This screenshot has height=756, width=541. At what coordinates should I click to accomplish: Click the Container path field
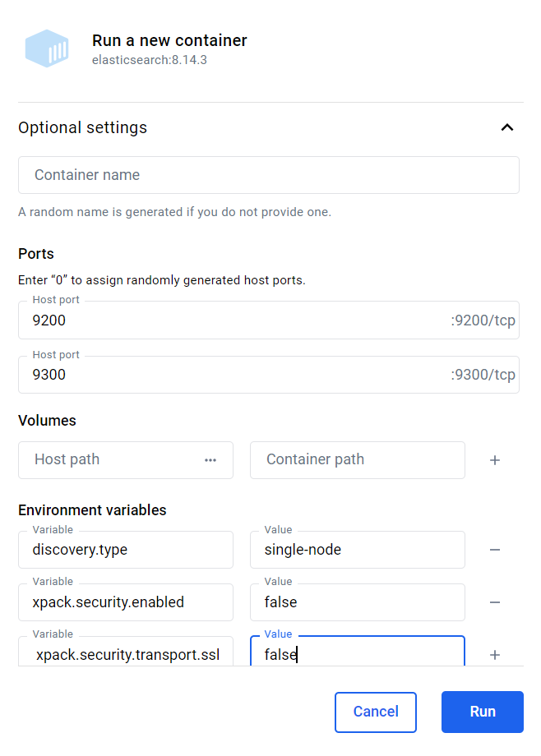point(358,460)
